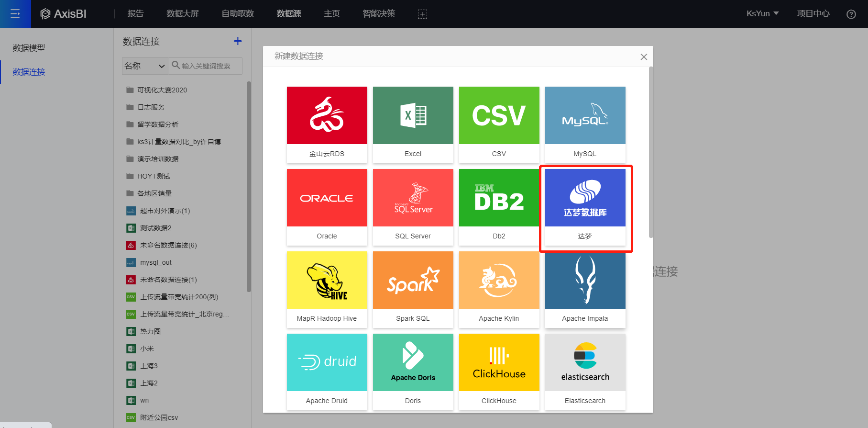The image size is (868, 428).
Task: Choose the Apache Druid tile
Action: click(327, 372)
